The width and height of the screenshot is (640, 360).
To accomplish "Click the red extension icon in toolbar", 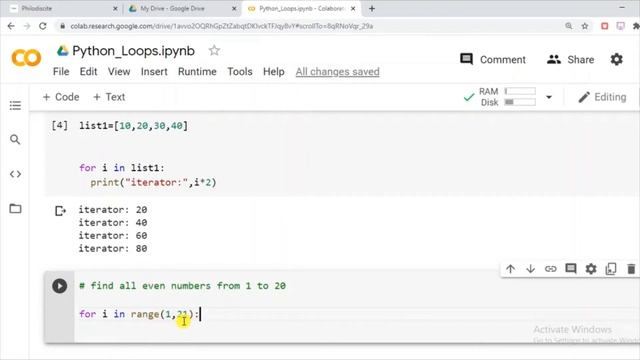I will [604, 26].
